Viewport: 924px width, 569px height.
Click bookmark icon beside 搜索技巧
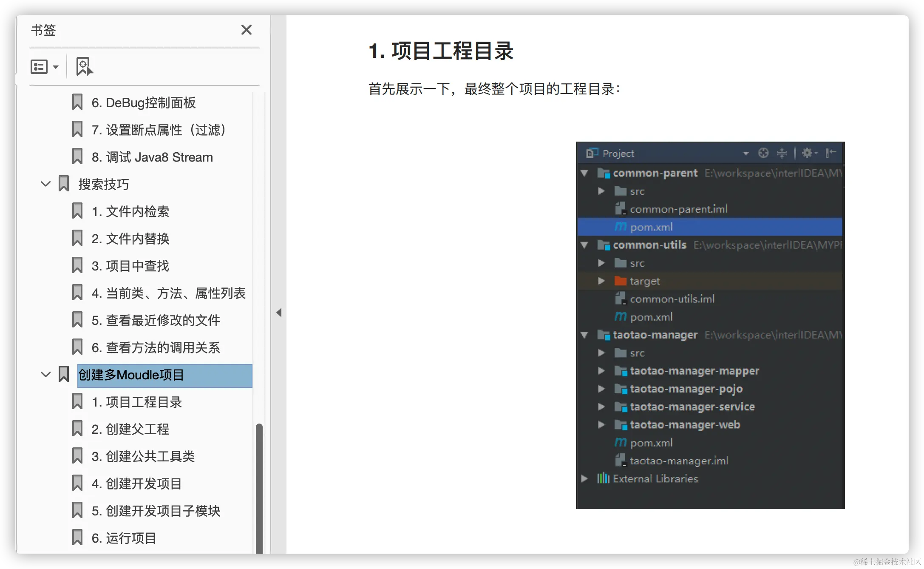point(64,184)
